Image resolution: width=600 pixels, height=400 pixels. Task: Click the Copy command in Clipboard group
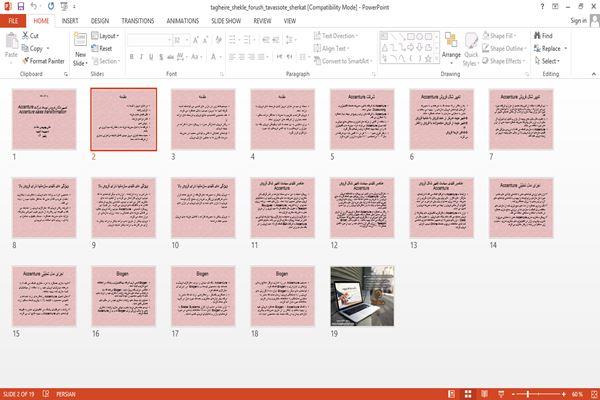(x=32, y=48)
